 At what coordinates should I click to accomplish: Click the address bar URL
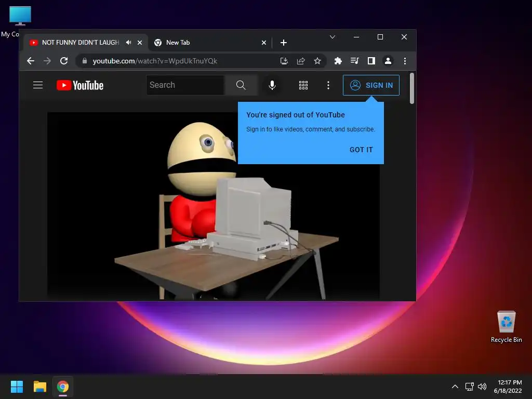coord(155,61)
